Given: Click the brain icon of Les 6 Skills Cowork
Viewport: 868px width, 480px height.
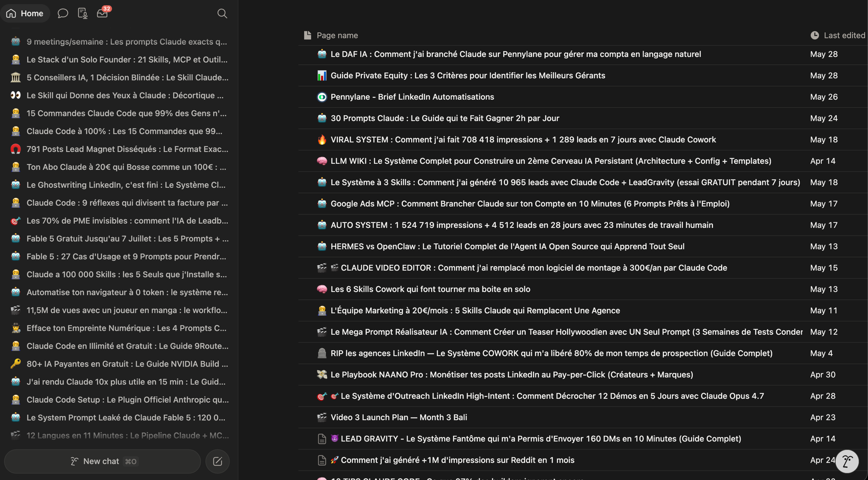Looking at the screenshot, I should [x=322, y=289].
